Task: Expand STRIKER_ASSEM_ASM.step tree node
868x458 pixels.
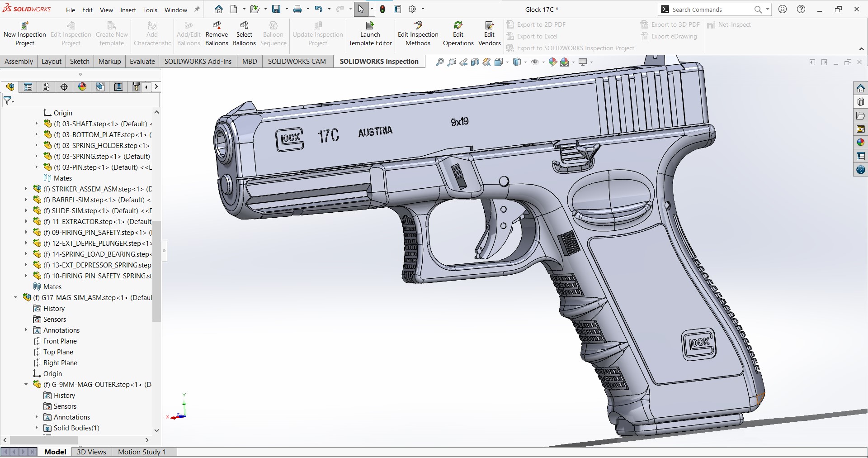Action: click(x=26, y=189)
